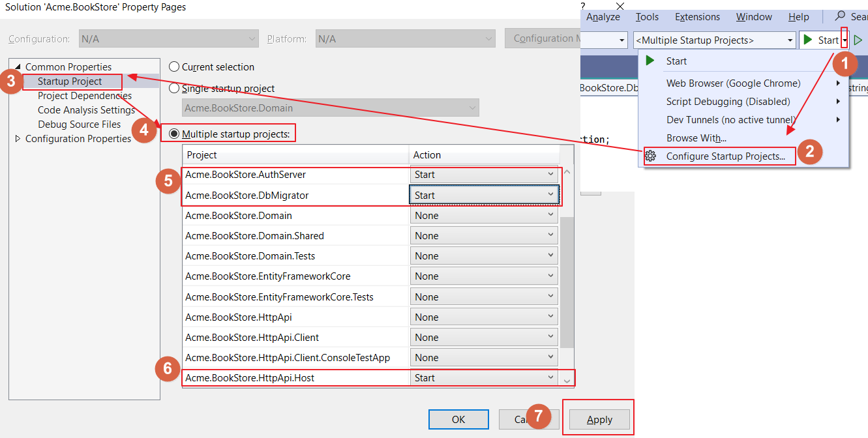Click the disabled Platform N/A combo box

[x=405, y=38]
